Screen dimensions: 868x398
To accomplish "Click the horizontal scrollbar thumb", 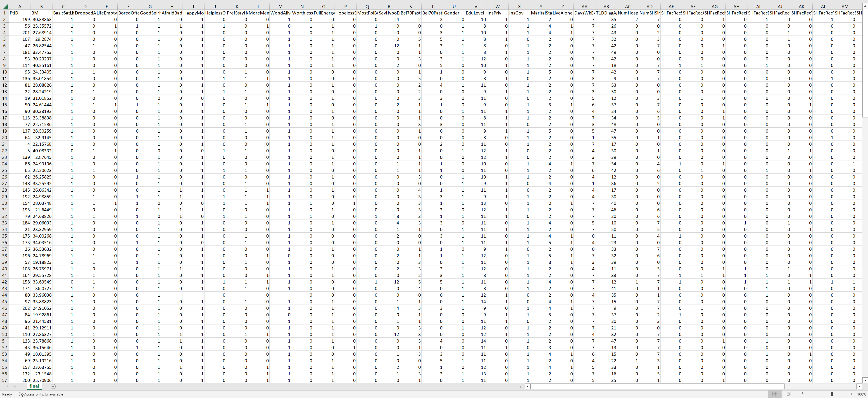I will pos(657,386).
